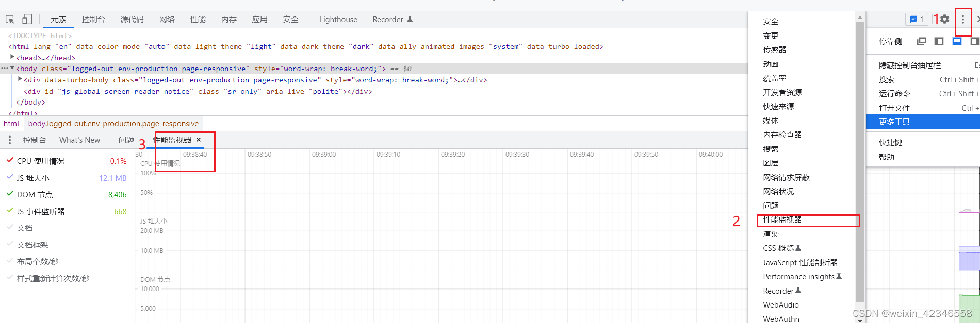Select undock into separate window icon
The height and width of the screenshot is (323, 980).
point(922,41)
